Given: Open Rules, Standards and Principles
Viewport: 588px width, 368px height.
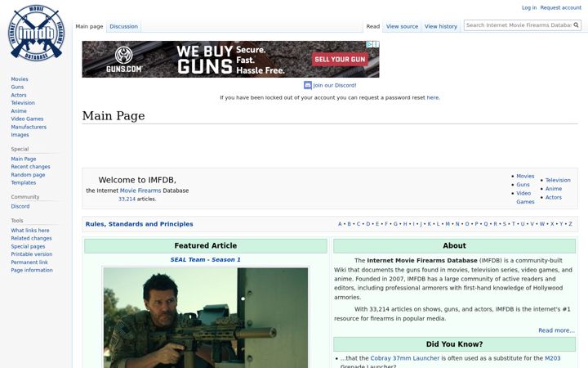Looking at the screenshot, I should [x=139, y=224].
